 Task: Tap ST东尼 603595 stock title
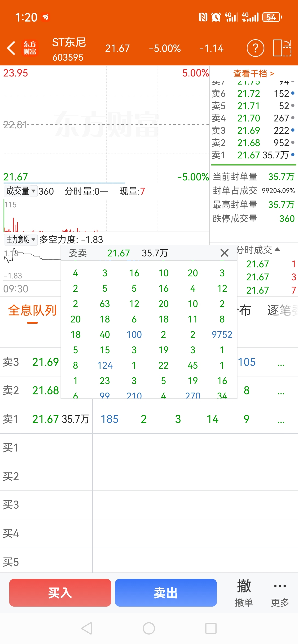click(x=69, y=49)
